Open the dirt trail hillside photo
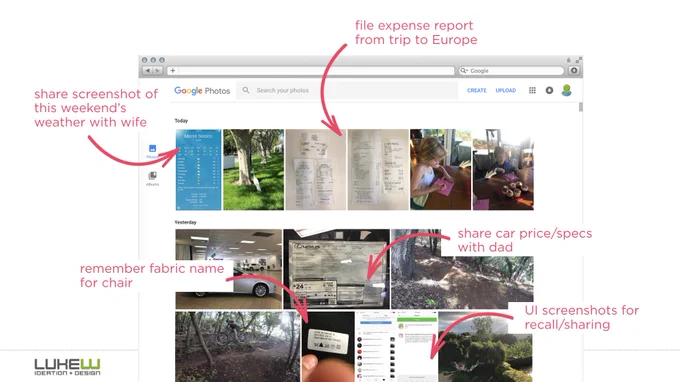The image size is (680, 382). point(462,269)
